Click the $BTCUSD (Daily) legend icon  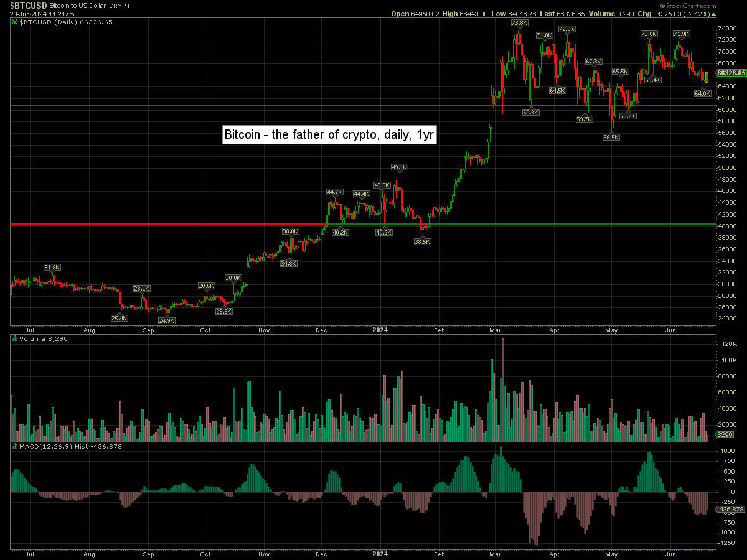pyautogui.click(x=14, y=22)
